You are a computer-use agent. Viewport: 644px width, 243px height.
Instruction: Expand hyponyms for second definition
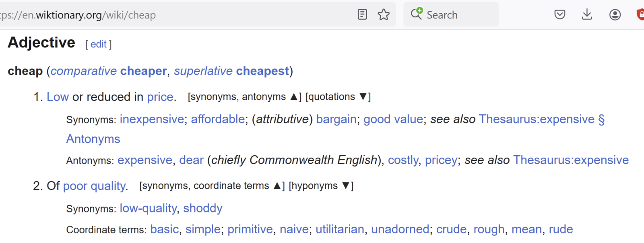pos(320,186)
